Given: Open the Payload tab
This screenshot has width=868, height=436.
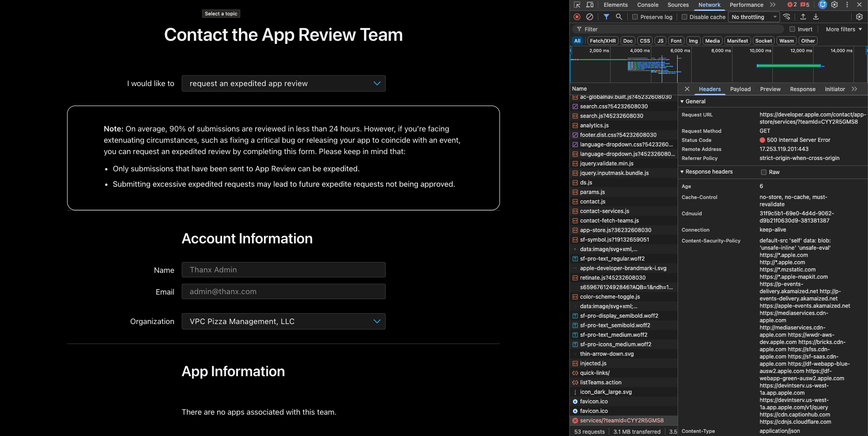Looking at the screenshot, I should pyautogui.click(x=740, y=89).
